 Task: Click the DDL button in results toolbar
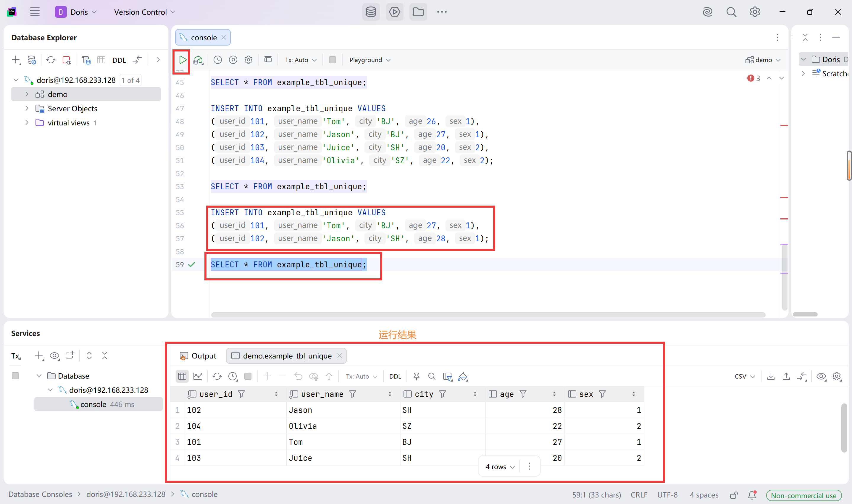coord(395,376)
